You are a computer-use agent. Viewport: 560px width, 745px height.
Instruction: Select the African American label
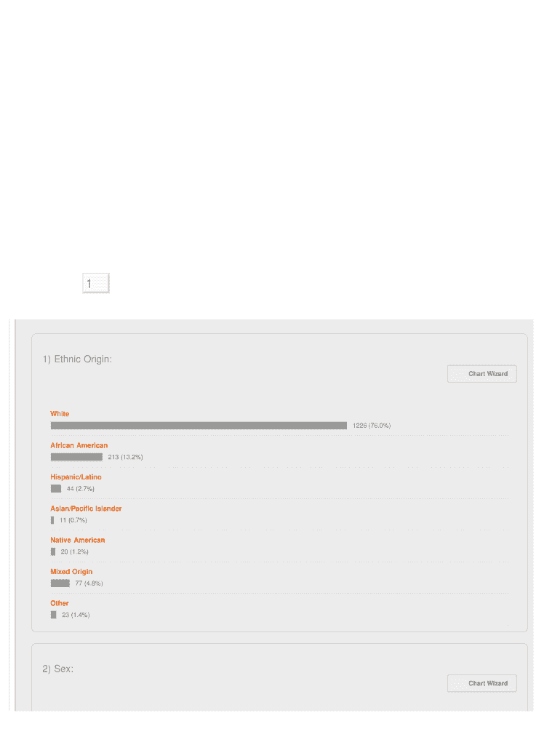pos(79,446)
